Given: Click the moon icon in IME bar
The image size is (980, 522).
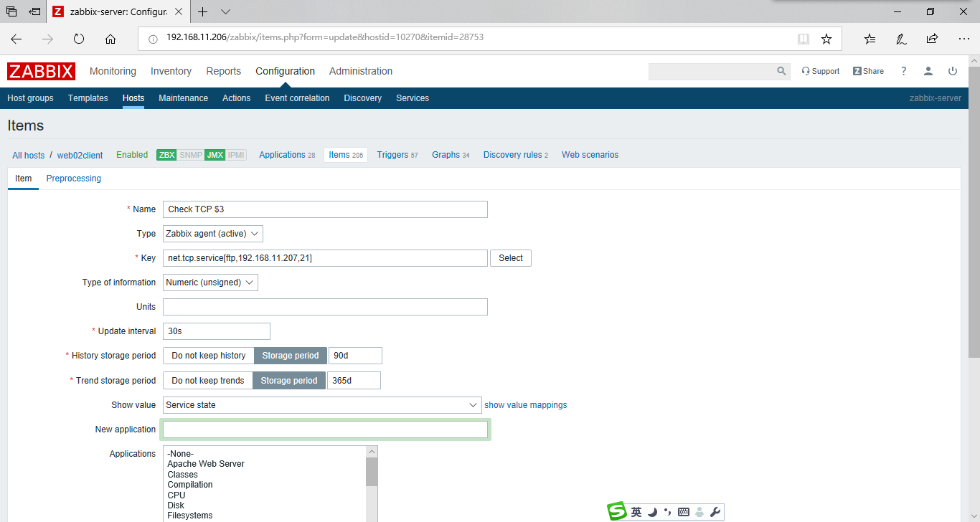Looking at the screenshot, I should click(652, 512).
